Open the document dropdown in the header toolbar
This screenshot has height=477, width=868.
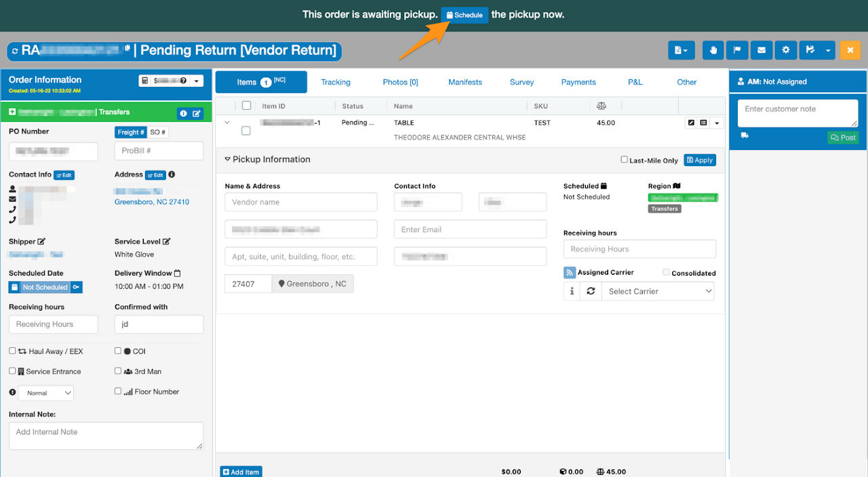click(682, 50)
